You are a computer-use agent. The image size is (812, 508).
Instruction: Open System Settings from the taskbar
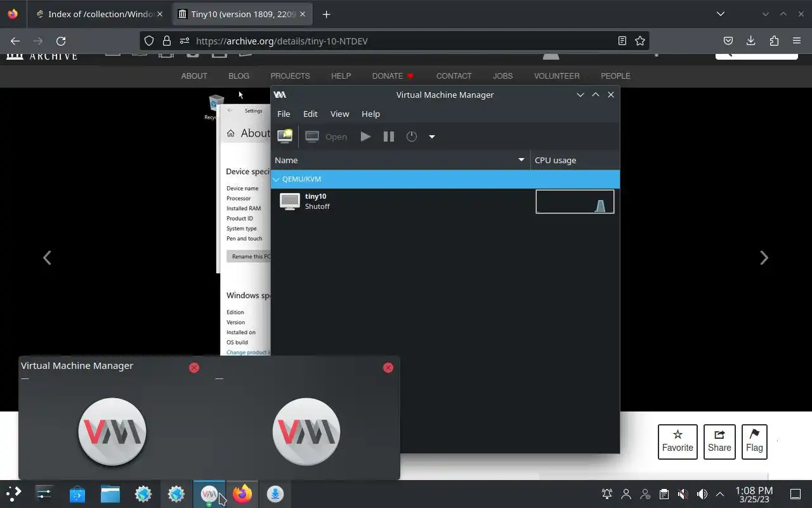tap(44, 493)
